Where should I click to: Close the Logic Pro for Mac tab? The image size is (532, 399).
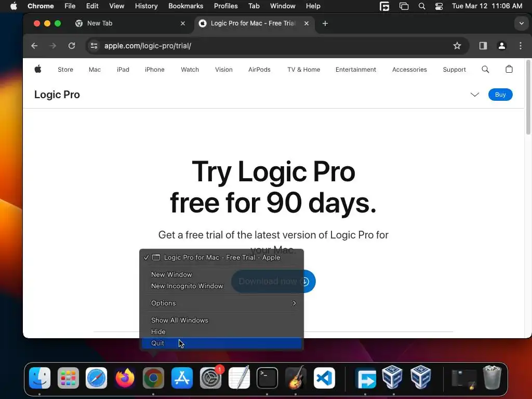[307, 23]
